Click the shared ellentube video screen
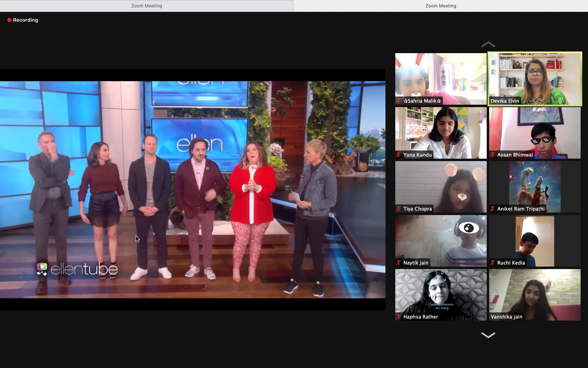 (x=193, y=190)
